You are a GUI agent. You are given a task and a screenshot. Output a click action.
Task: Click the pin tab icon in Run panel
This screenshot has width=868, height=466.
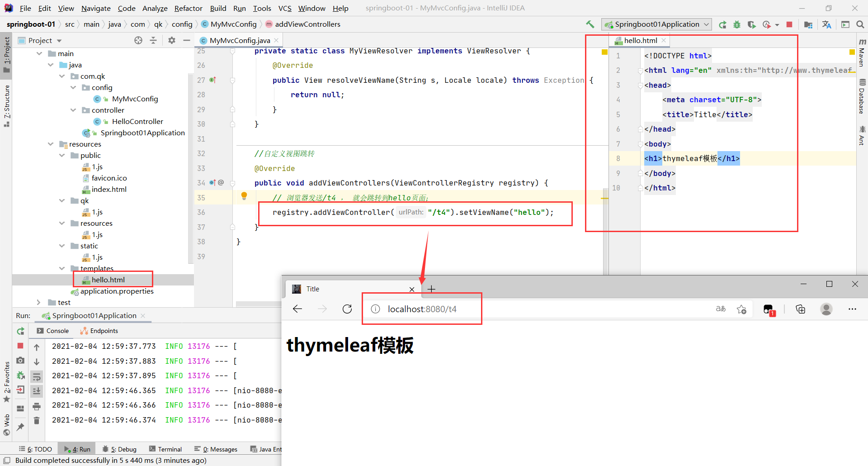(20, 427)
